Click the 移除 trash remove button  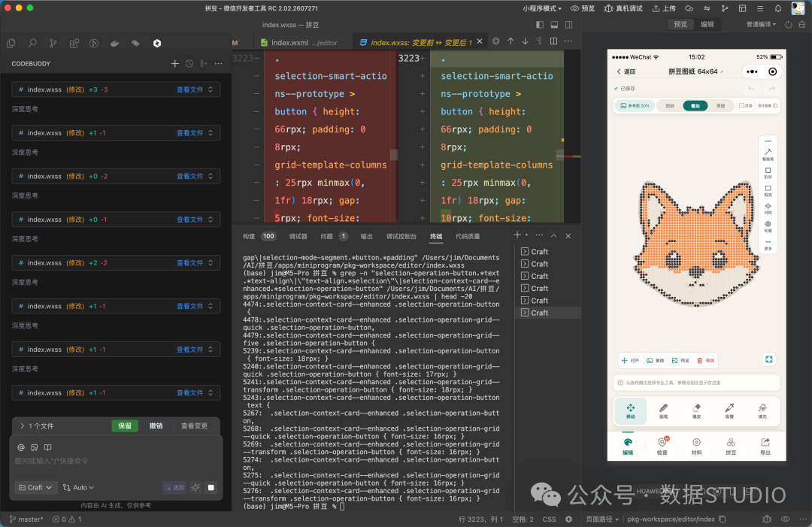[x=705, y=360]
